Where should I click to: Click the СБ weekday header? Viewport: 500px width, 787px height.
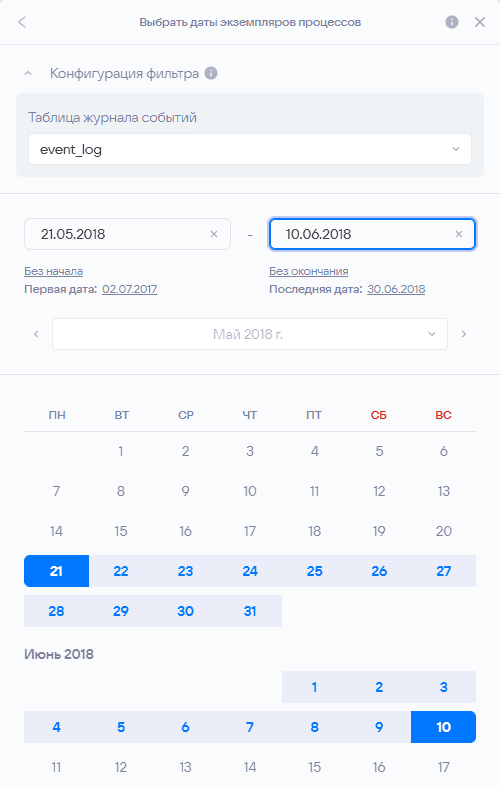tap(379, 415)
